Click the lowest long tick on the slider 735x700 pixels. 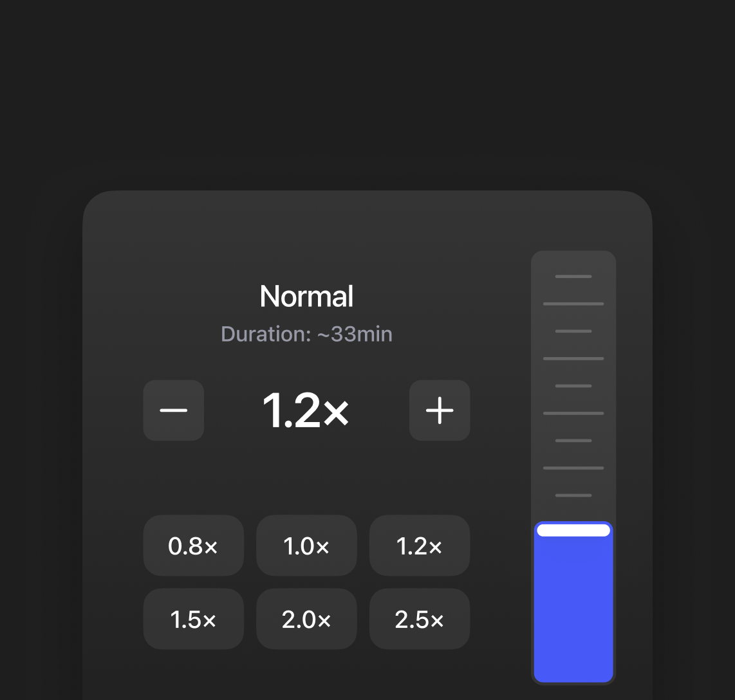[x=573, y=468]
